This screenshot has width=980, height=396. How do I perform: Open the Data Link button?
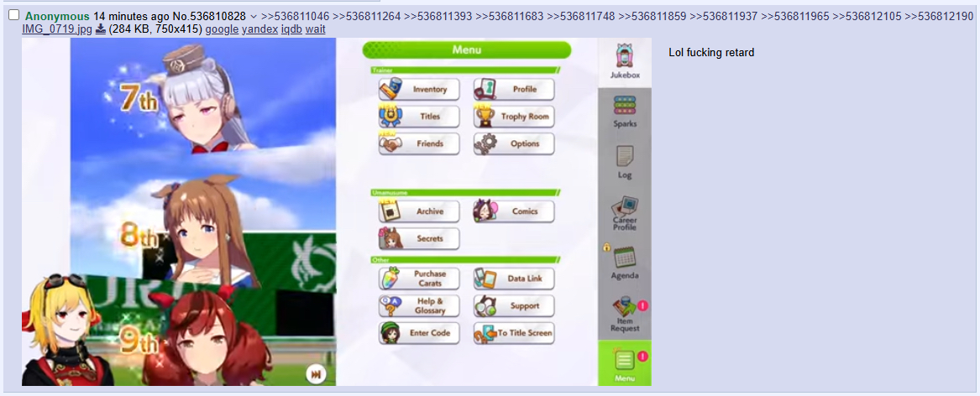pyautogui.click(x=514, y=279)
